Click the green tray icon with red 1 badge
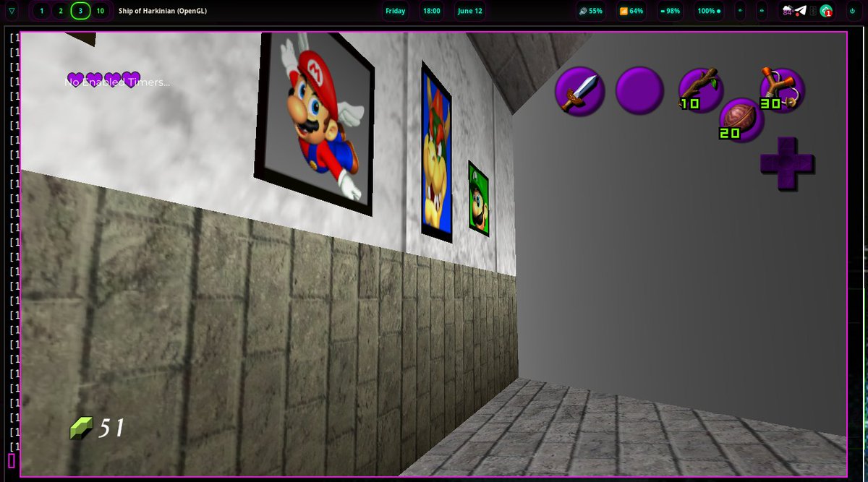Image resolution: width=868 pixels, height=482 pixels. tap(826, 11)
